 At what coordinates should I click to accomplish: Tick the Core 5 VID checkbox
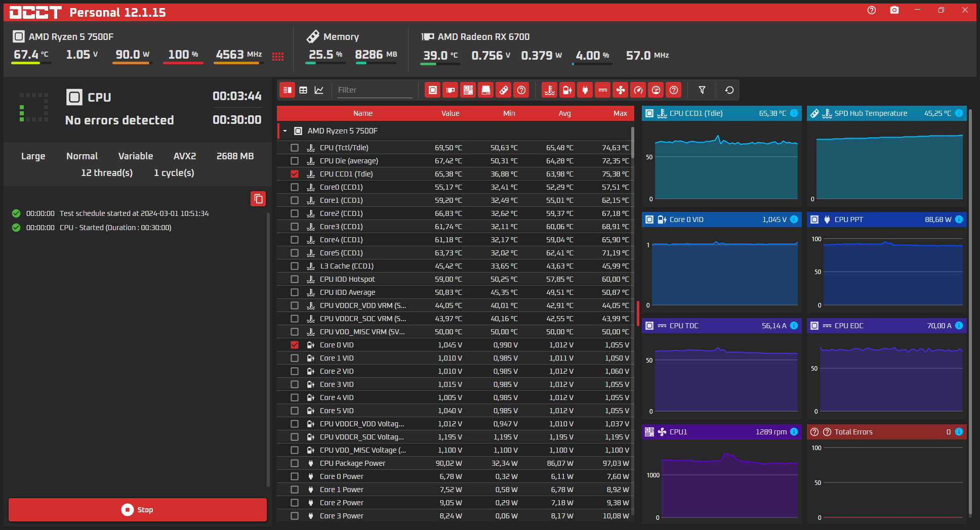coord(295,411)
